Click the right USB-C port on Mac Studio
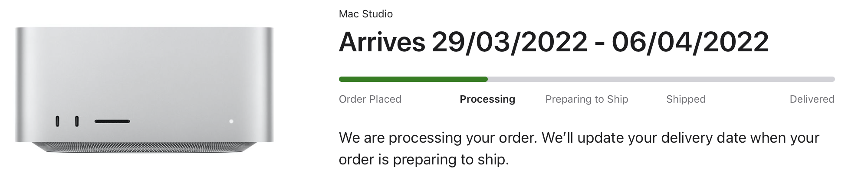868x174 pixels. (77, 121)
